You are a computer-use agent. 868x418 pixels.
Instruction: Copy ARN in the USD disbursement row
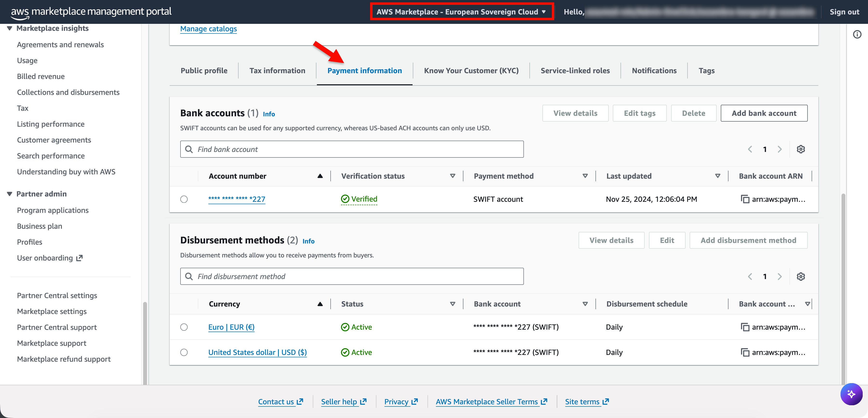[745, 352]
